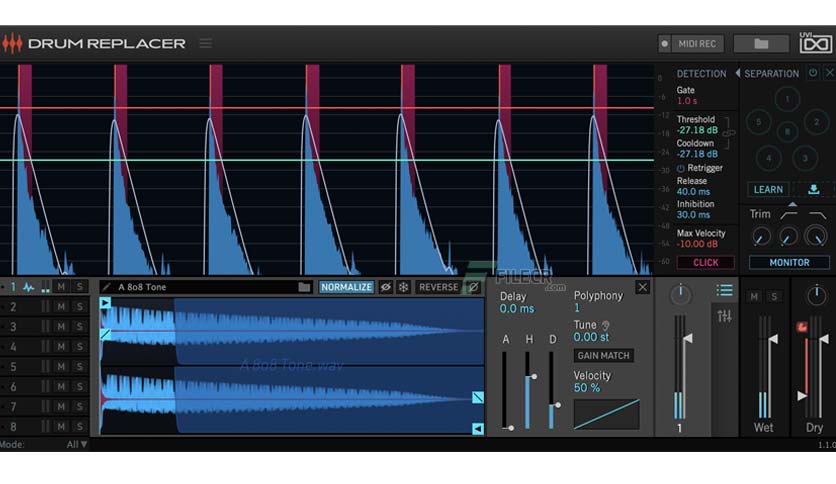This screenshot has width=836, height=484.
Task: Solo drum slot 5
Action: tap(79, 366)
